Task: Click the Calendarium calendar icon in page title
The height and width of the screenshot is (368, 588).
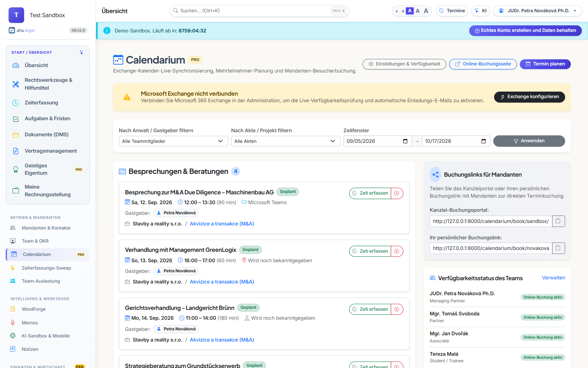Action: tap(118, 60)
